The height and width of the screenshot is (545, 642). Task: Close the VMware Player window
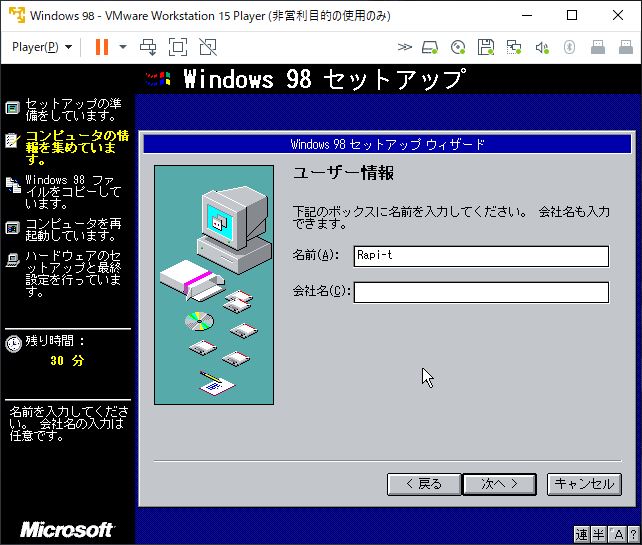click(618, 15)
